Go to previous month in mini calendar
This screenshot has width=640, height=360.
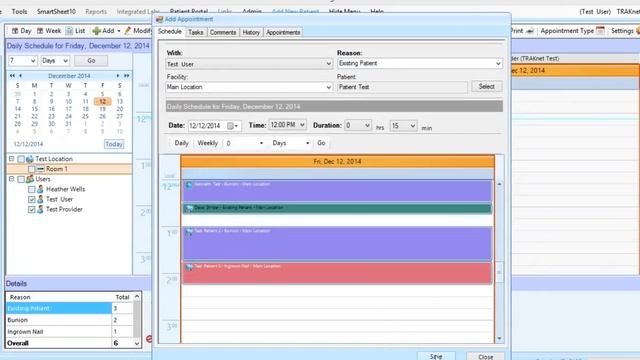(20, 76)
